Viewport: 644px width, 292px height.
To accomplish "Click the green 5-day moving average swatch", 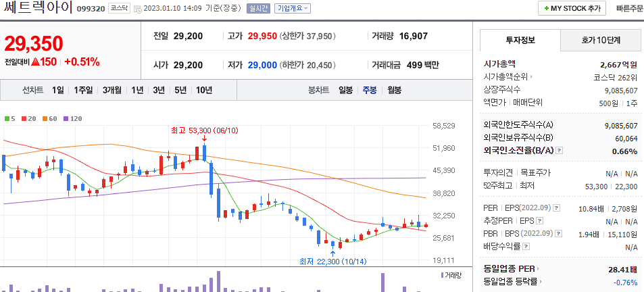I will [7, 119].
